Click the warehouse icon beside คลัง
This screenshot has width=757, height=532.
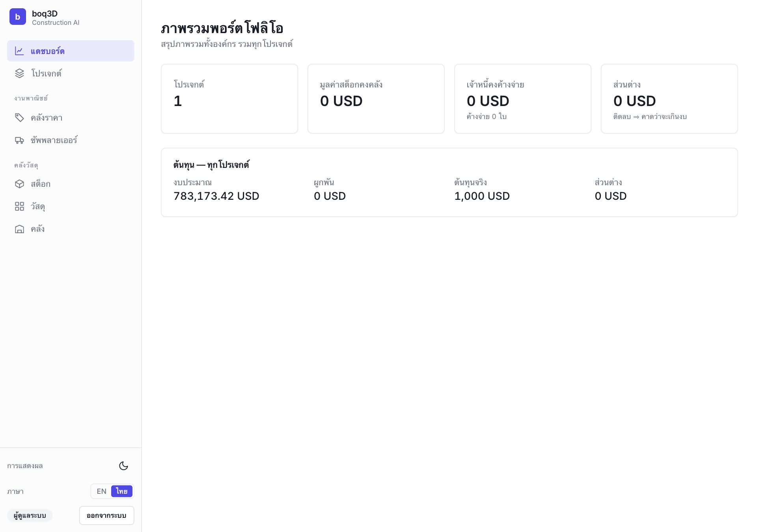pyautogui.click(x=19, y=229)
